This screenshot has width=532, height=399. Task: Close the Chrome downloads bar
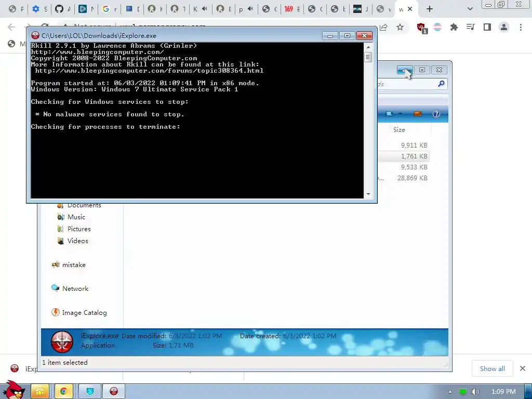click(x=523, y=368)
